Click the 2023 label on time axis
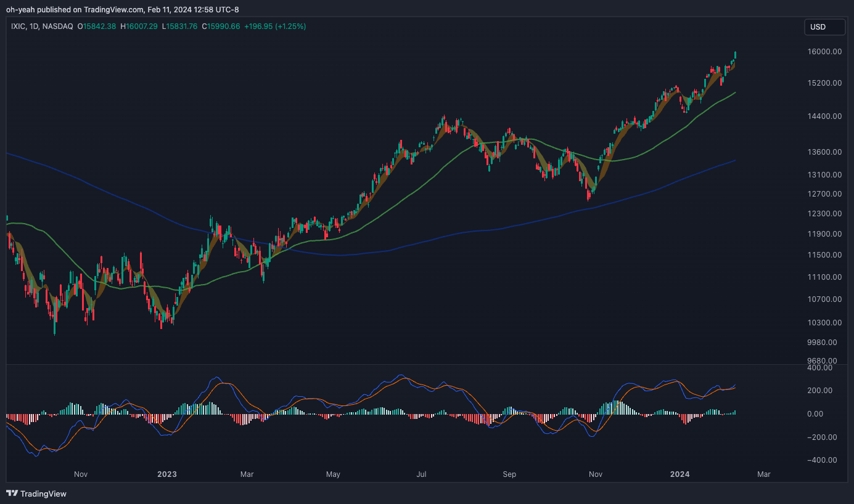The image size is (854, 504). (x=166, y=474)
